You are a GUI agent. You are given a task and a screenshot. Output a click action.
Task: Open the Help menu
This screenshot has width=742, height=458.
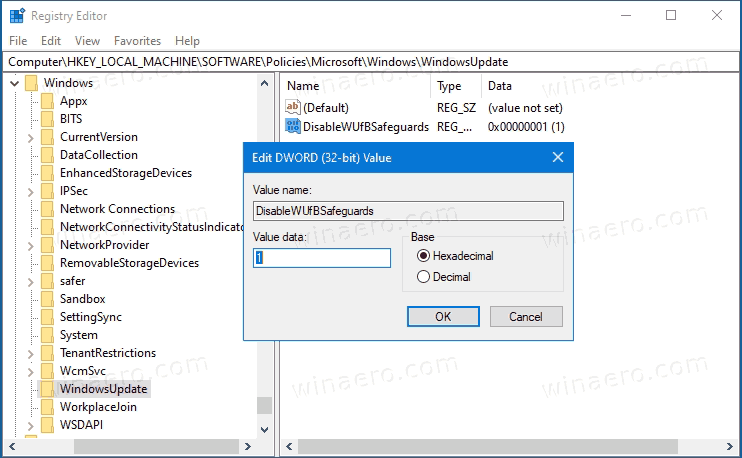point(187,41)
